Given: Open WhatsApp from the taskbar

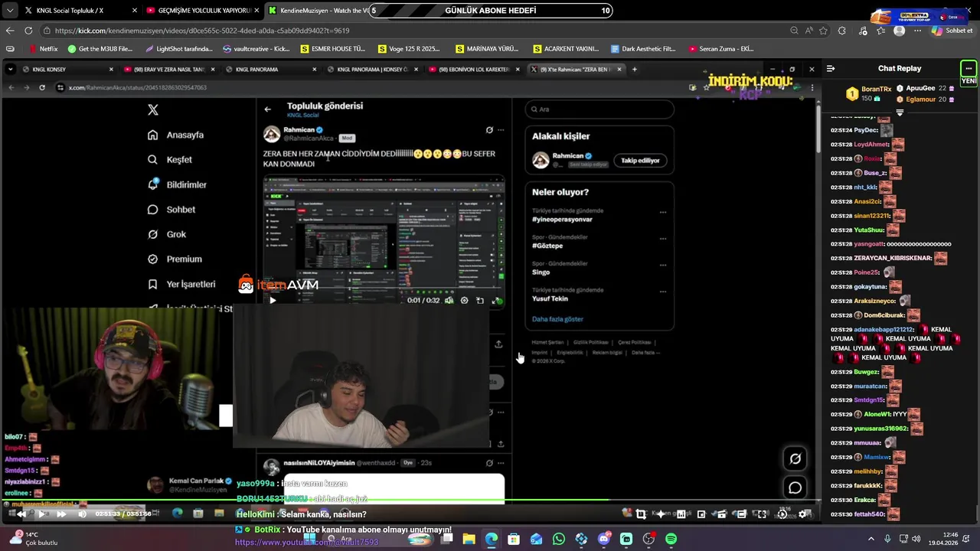Looking at the screenshot, I should pyautogui.click(x=559, y=540).
